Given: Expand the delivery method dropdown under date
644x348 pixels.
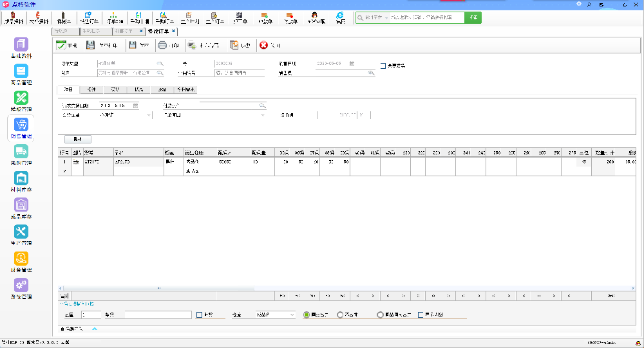Looking at the screenshot, I should coord(149,115).
